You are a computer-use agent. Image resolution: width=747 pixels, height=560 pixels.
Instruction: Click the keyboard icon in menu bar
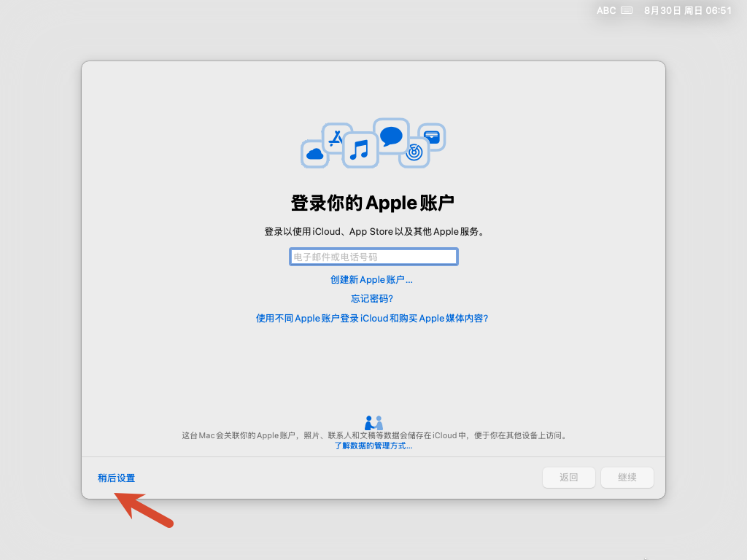627,10
